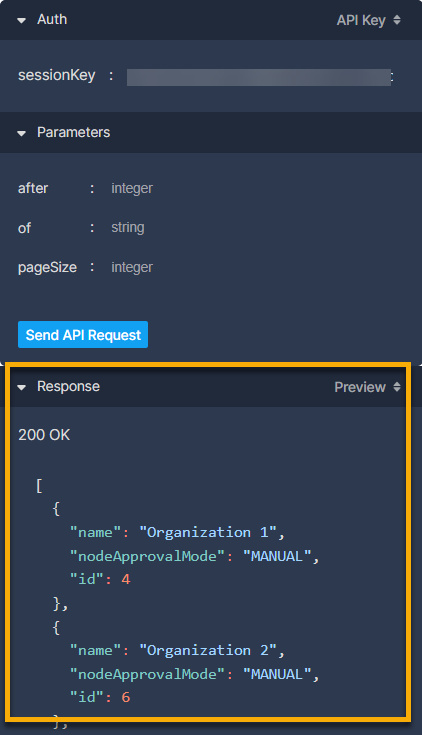The width and height of the screenshot is (422, 735).
Task: Send the API request
Action: 83,335
